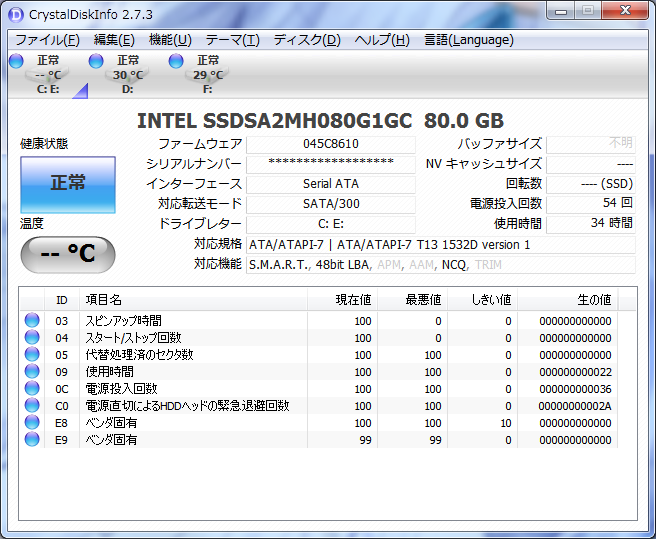
Task: Click status orb for attribute E8 row
Action: 32,423
